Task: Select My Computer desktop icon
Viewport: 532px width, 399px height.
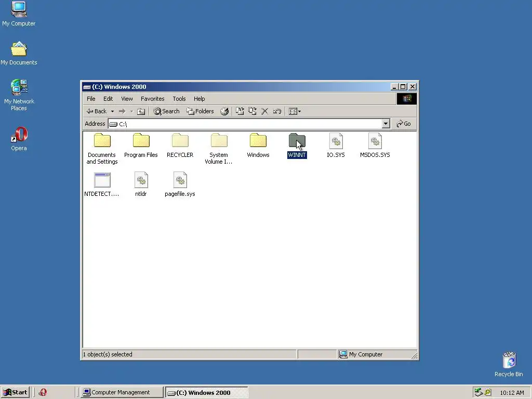Action: (x=19, y=14)
